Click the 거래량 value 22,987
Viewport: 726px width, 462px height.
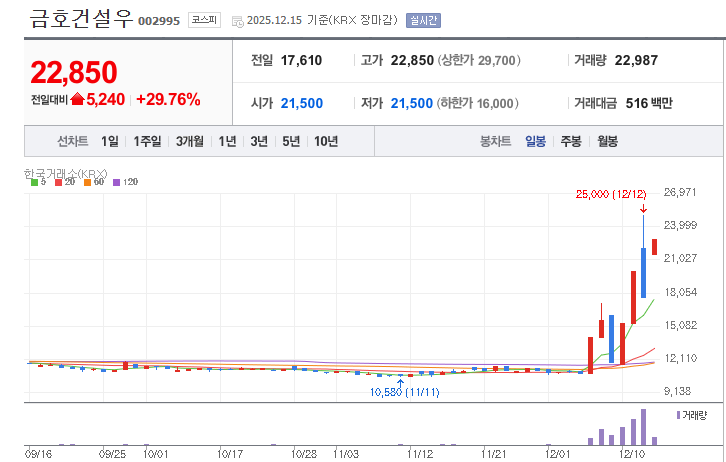636,60
